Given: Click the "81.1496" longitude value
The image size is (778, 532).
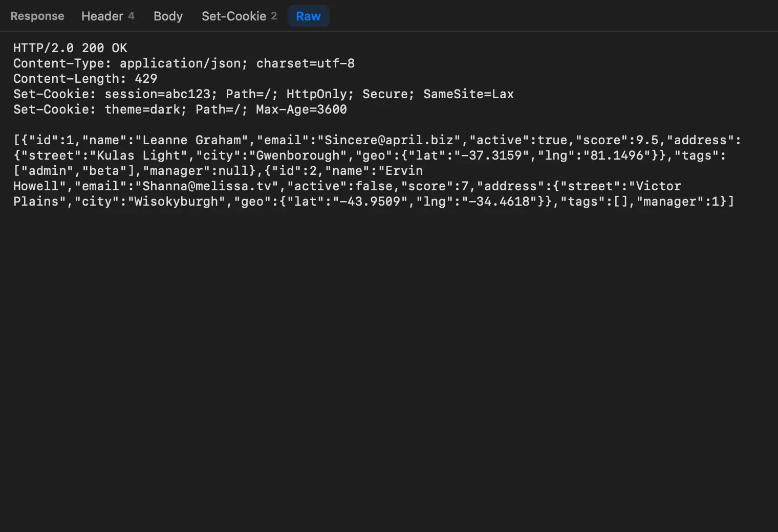Looking at the screenshot, I should 617,156.
